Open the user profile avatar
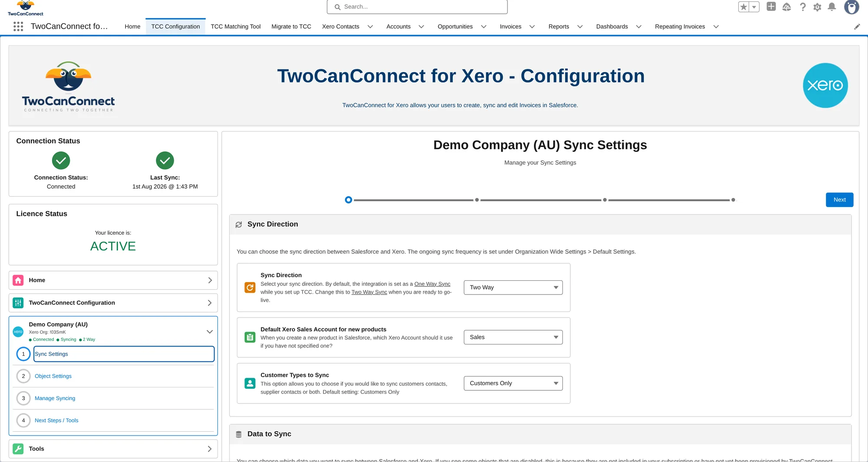This screenshot has height=462, width=868. [x=852, y=7]
